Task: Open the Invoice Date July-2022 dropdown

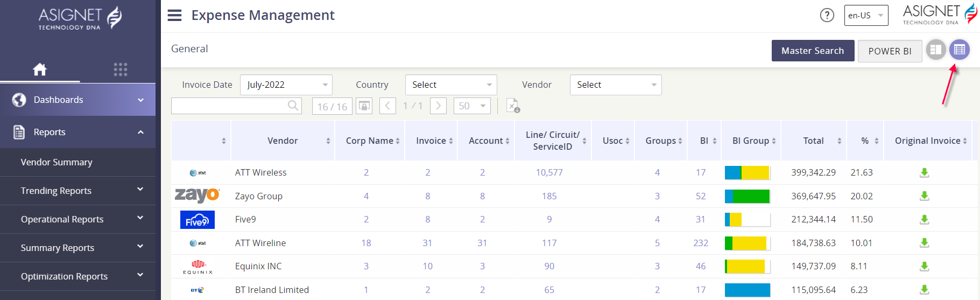Action: 286,85
